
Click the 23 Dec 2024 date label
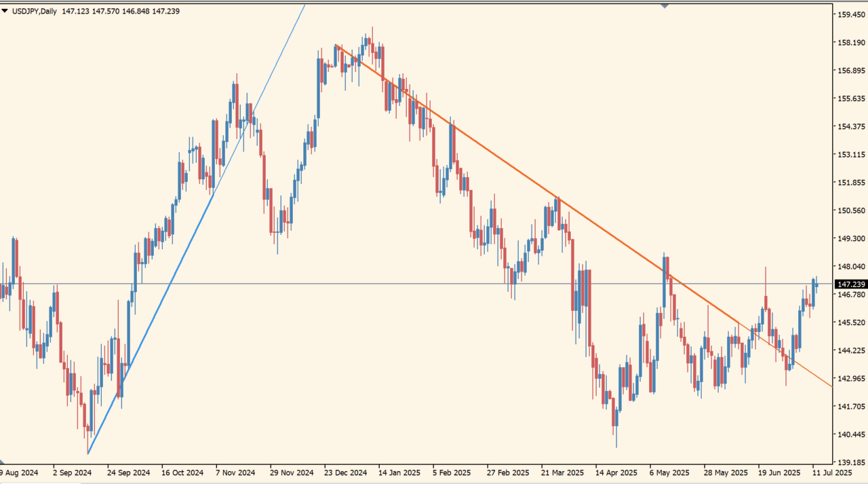coord(345,472)
